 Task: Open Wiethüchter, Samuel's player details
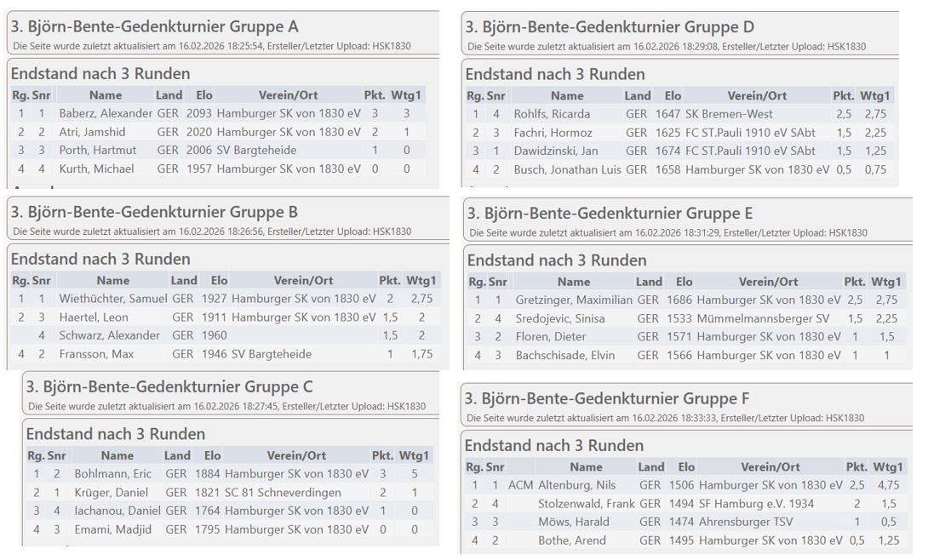tap(112, 299)
